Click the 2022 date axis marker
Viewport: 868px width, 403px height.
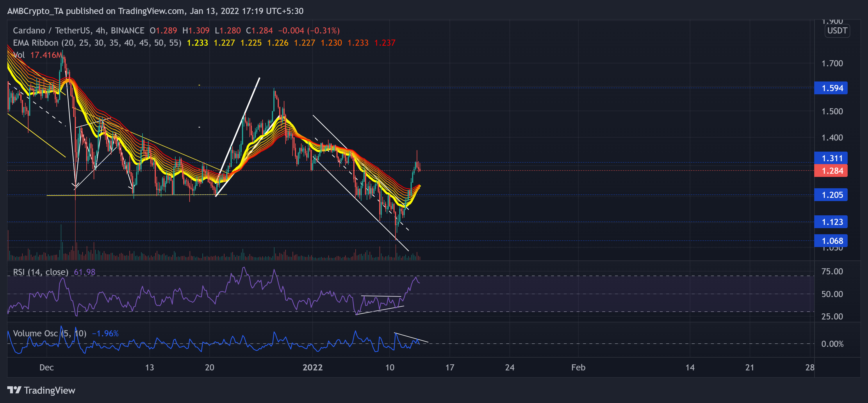(x=312, y=367)
